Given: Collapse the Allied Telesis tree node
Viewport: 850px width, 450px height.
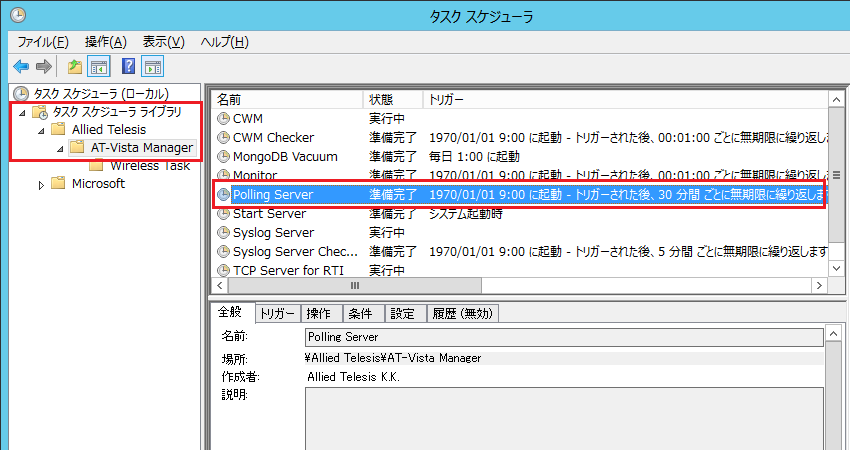Looking at the screenshot, I should (42, 131).
